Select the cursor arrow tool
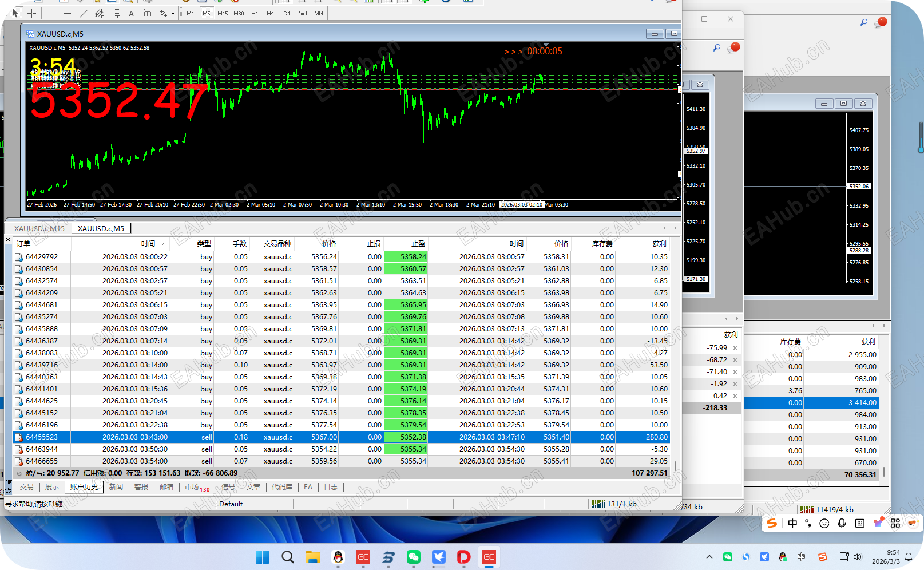The height and width of the screenshot is (570, 924). [15, 13]
